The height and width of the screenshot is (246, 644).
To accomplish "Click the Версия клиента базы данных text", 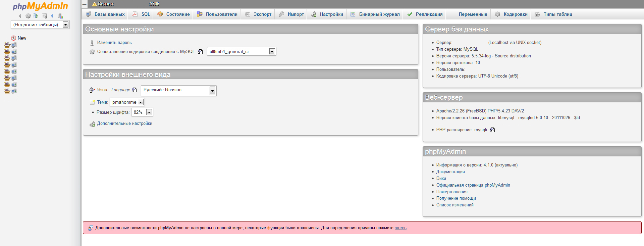I will [466, 118].
